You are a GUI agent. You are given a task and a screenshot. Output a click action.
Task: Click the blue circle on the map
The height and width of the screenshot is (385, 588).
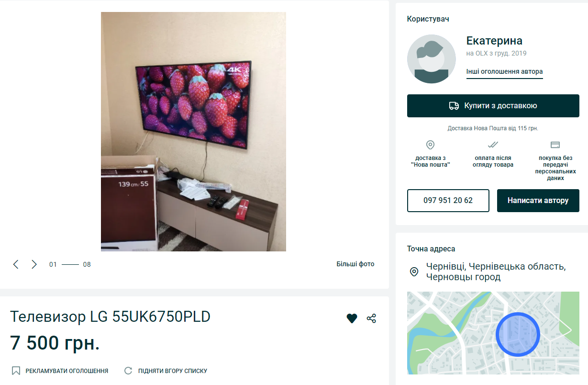[518, 334]
